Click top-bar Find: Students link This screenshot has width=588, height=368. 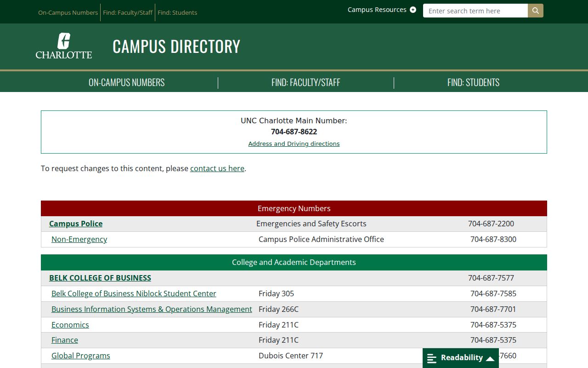pos(177,12)
